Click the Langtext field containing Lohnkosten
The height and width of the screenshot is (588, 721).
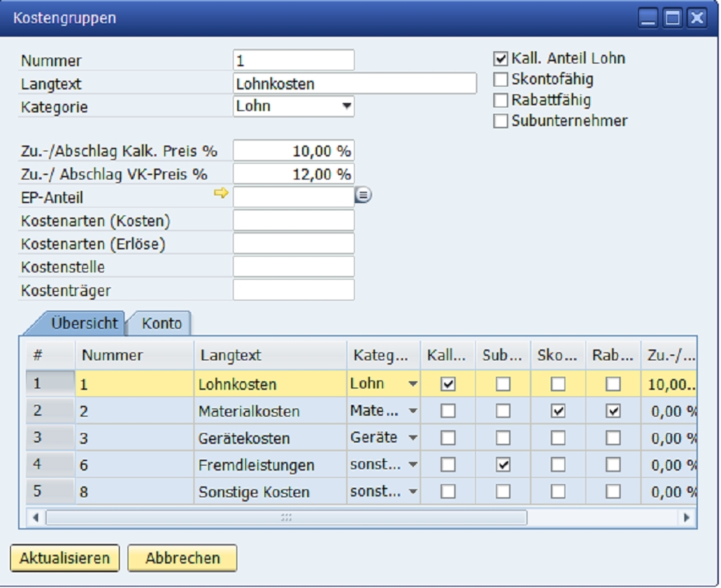[x=355, y=84]
